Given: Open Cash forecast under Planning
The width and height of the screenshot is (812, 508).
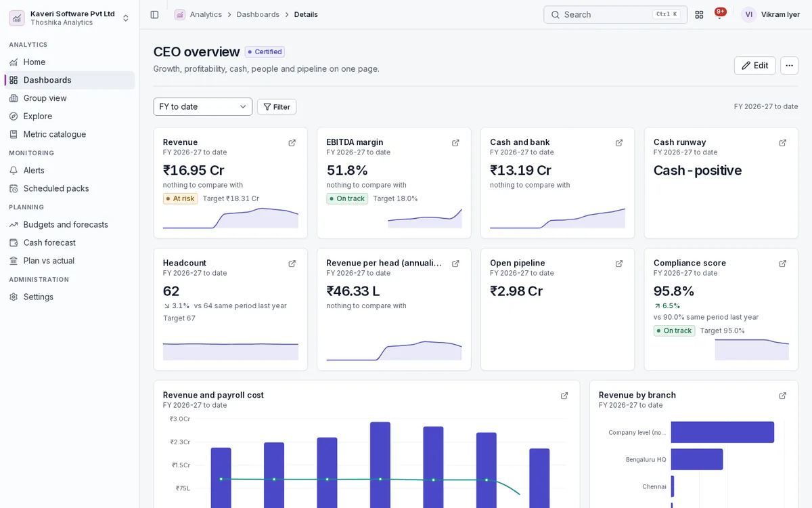Looking at the screenshot, I should point(70,242).
